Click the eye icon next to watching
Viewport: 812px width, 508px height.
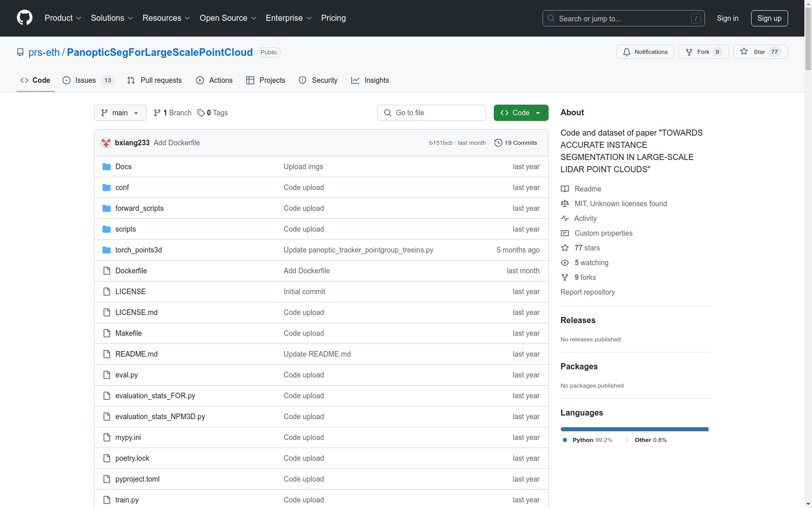click(x=565, y=263)
